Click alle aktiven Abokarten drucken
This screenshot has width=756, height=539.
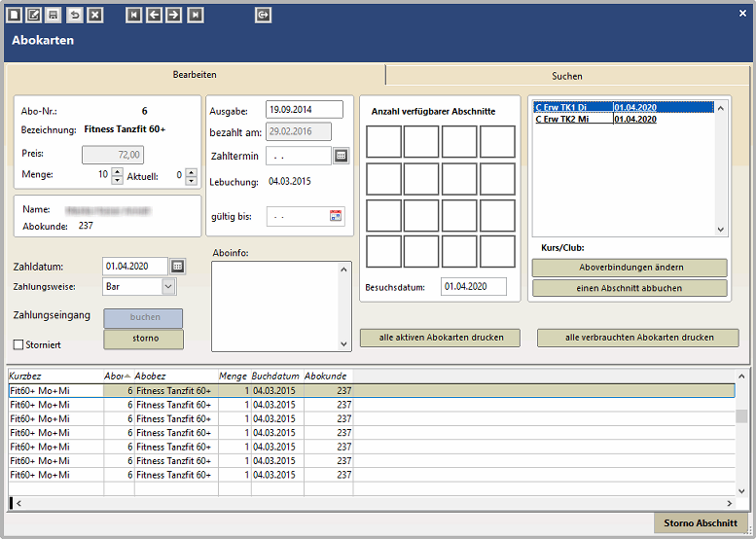tap(440, 338)
